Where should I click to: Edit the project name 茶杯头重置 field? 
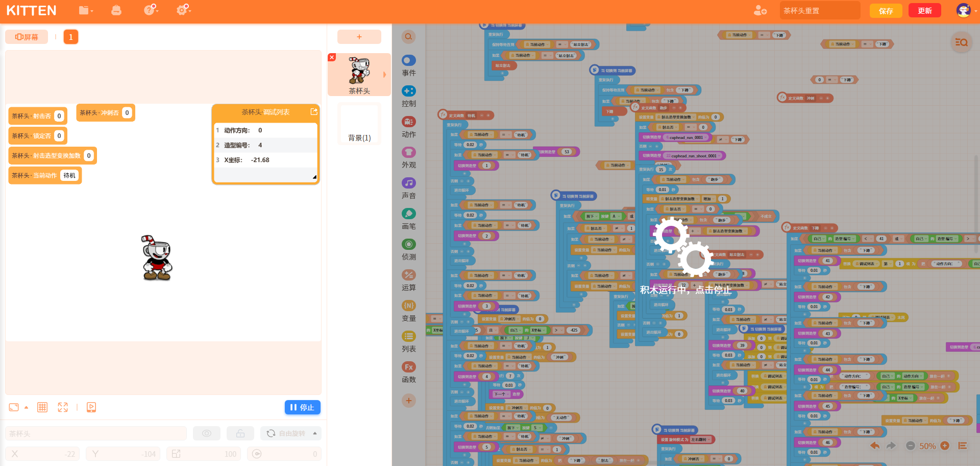820,11
